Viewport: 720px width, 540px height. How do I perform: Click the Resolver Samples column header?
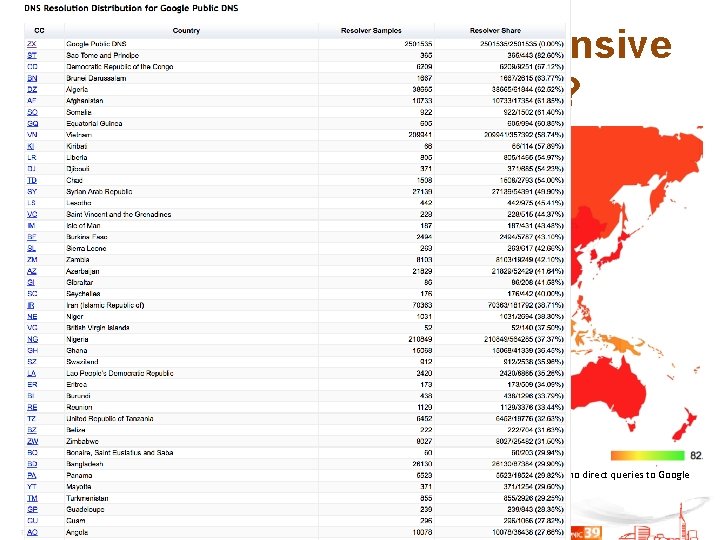click(x=371, y=30)
